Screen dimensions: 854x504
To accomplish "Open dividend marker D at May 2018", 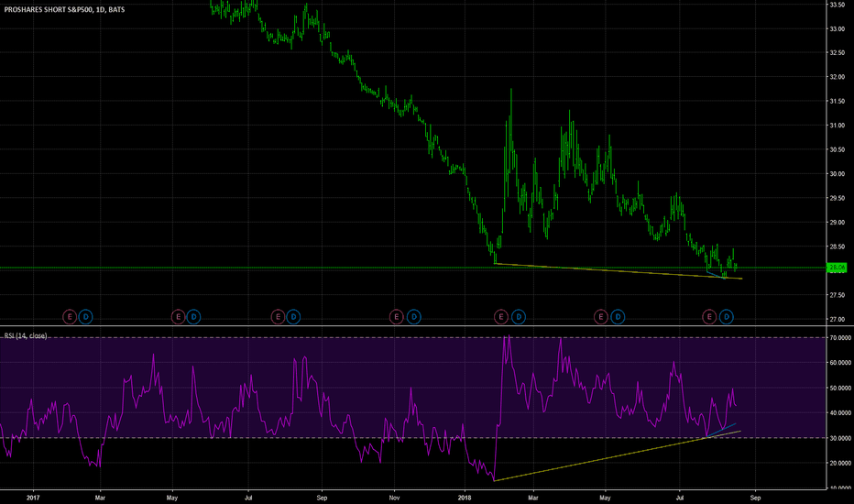I will [x=618, y=316].
